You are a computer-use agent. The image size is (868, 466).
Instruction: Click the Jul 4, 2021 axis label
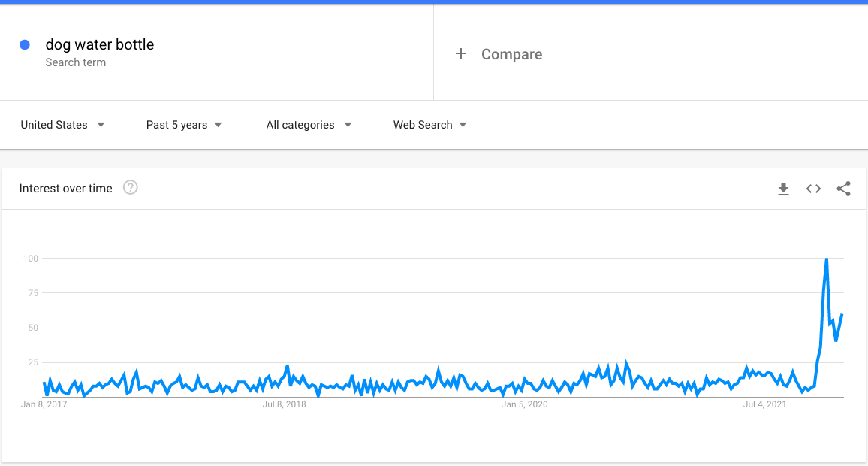(x=764, y=404)
